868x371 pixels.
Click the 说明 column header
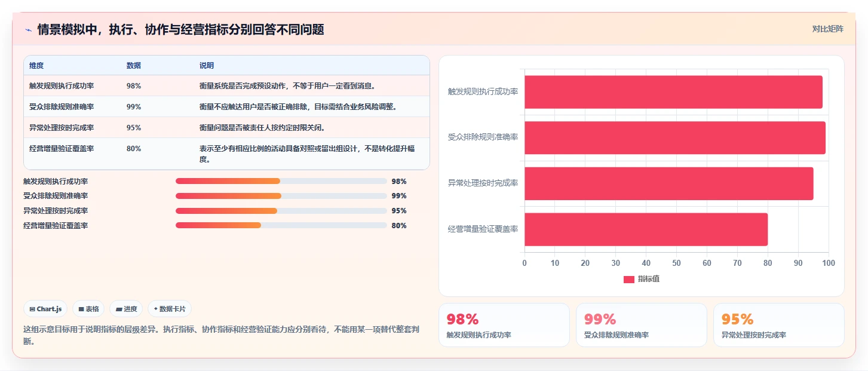[x=207, y=66]
